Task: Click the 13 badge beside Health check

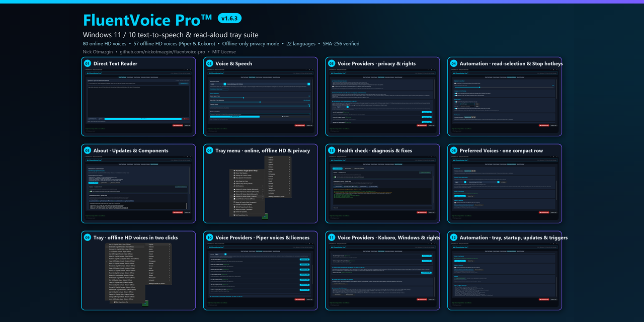Action: [x=332, y=150]
